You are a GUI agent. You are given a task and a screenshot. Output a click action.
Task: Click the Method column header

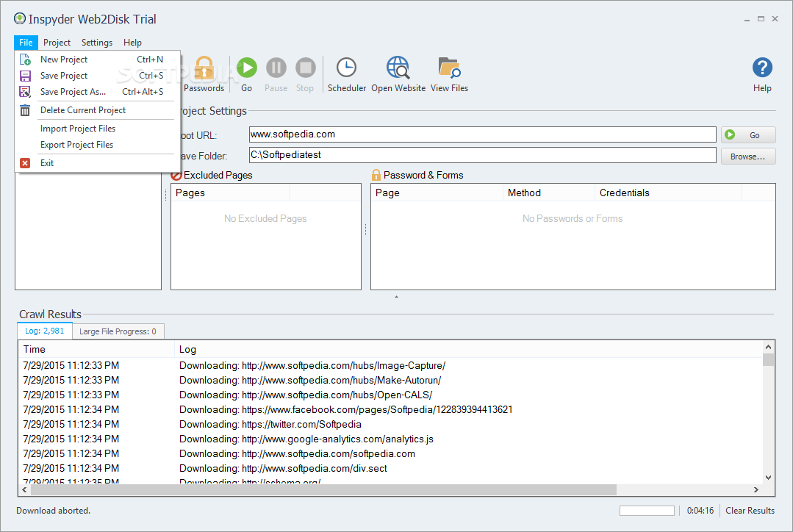[x=549, y=193]
